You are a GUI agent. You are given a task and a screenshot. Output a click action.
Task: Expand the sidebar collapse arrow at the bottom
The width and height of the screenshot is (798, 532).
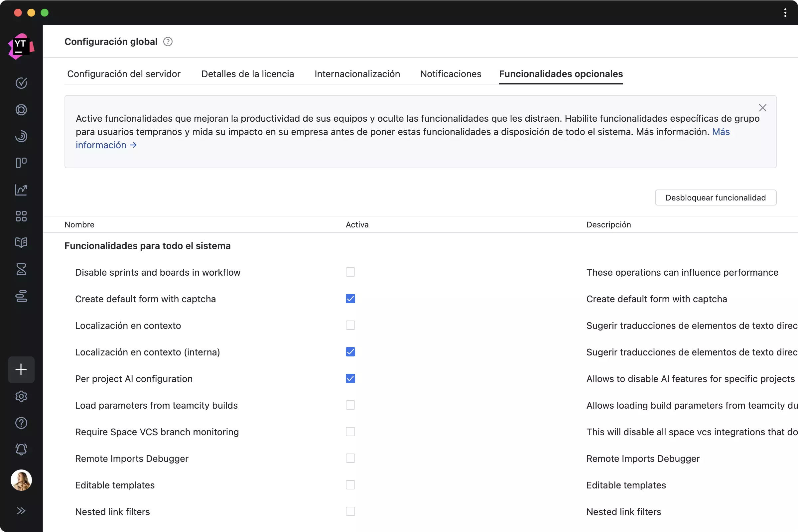click(x=21, y=511)
